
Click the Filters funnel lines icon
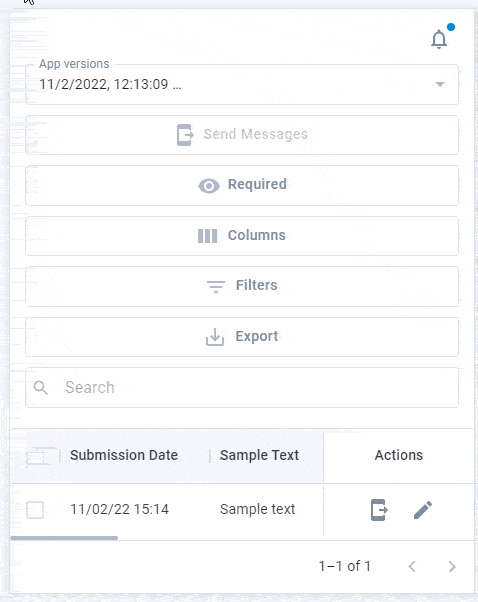pyautogui.click(x=216, y=286)
